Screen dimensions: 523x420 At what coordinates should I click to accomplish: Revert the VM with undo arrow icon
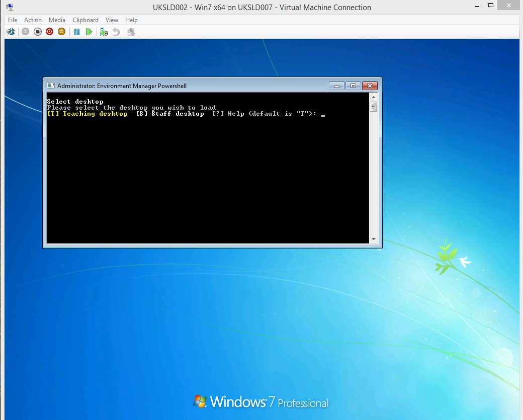tap(116, 32)
